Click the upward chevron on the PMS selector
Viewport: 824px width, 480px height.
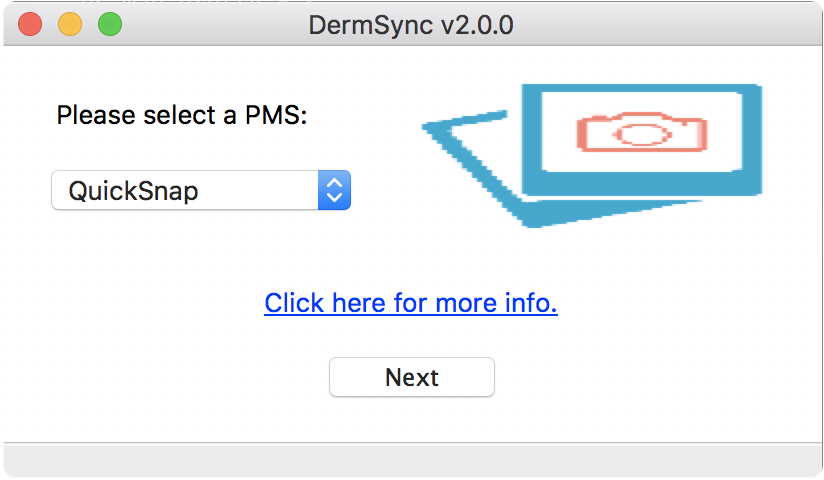(335, 182)
